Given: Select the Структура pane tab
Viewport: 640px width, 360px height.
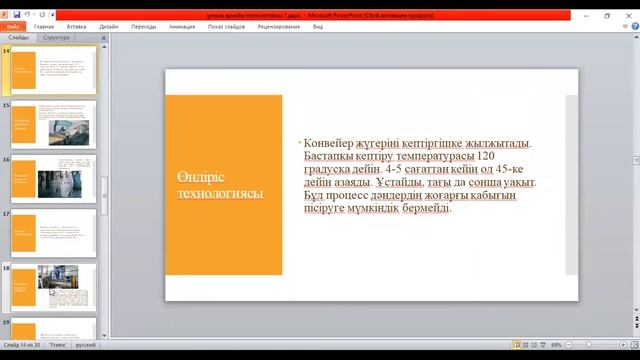Looking at the screenshot, I should [56, 37].
